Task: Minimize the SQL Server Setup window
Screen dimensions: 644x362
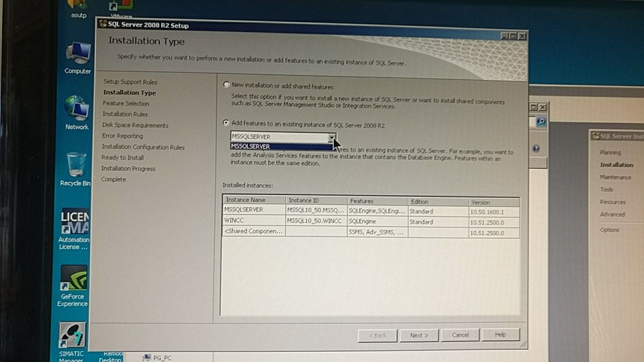Action: (x=505, y=36)
